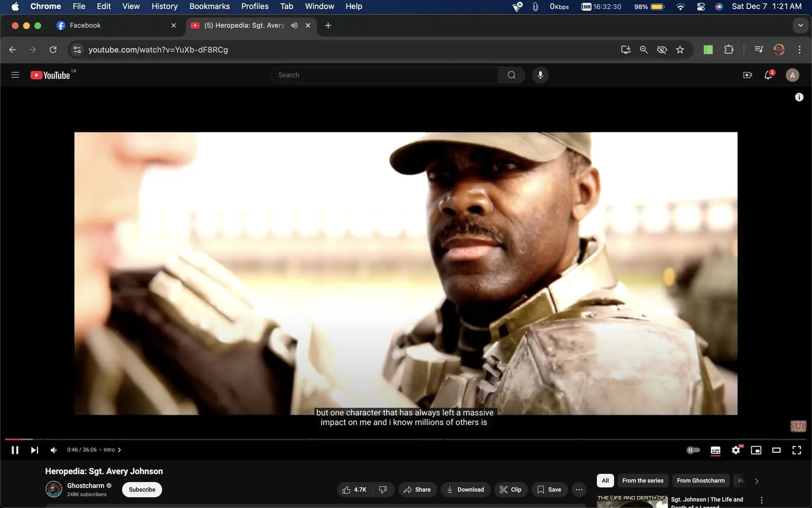Pause the video playback
This screenshot has height=508, width=812.
pyautogui.click(x=15, y=450)
